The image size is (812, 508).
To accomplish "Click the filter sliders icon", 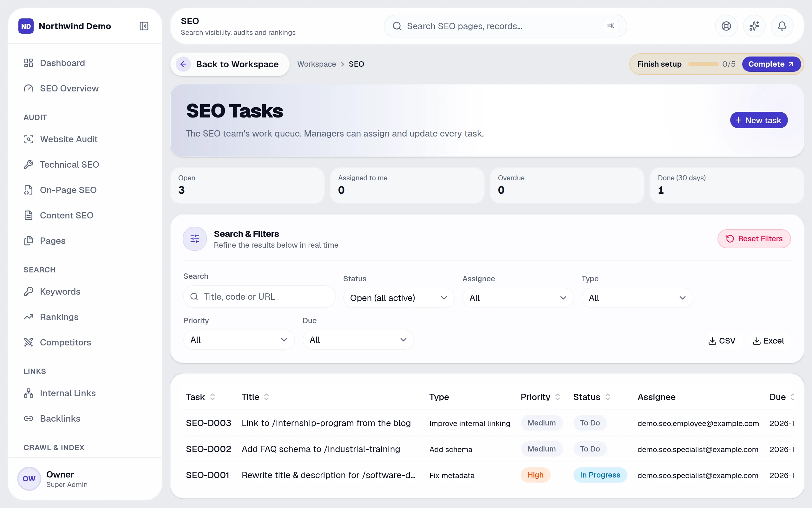I will point(195,238).
